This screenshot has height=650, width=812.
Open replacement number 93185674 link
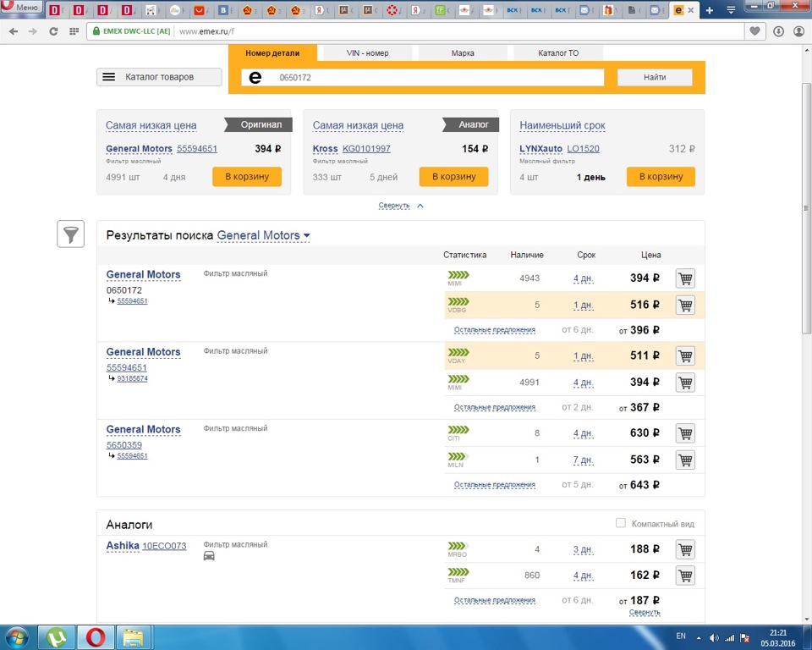click(132, 378)
